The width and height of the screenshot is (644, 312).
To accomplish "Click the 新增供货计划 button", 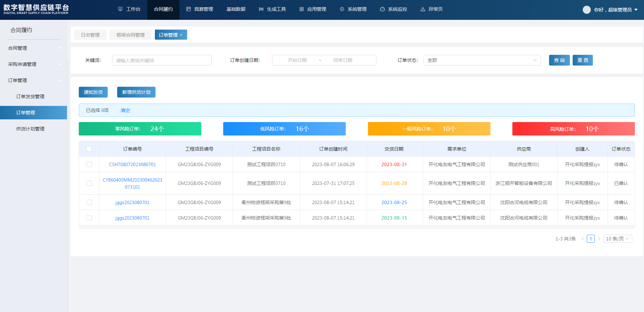I will (x=136, y=92).
